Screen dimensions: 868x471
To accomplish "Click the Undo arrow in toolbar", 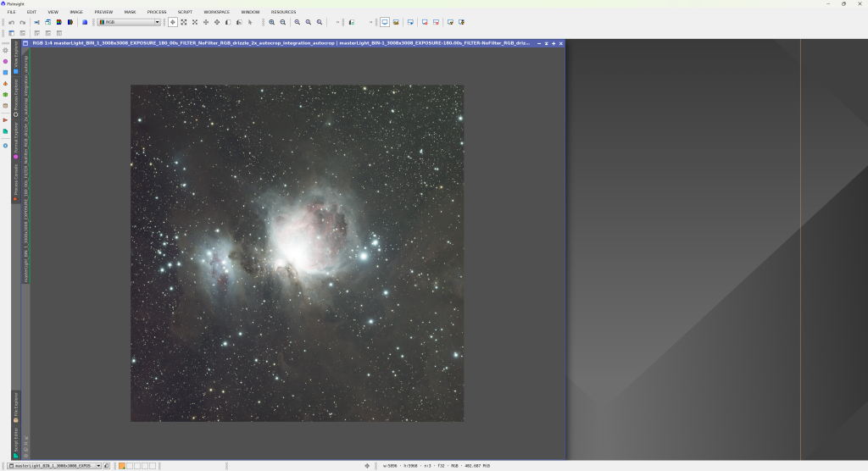I will [x=11, y=22].
